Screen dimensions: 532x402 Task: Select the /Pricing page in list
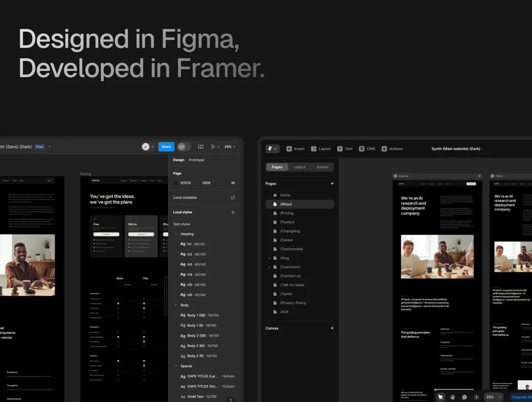286,213
